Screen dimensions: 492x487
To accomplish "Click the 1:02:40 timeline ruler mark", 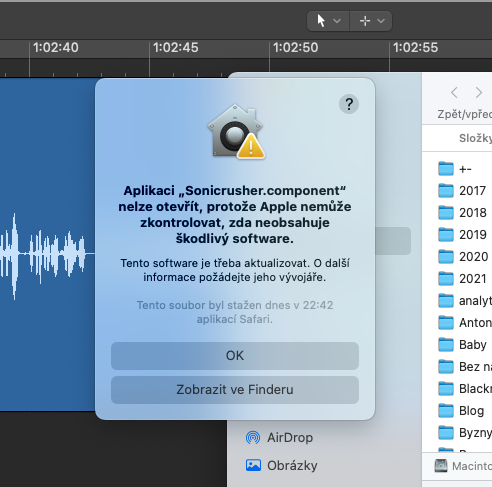I will pyautogui.click(x=56, y=48).
